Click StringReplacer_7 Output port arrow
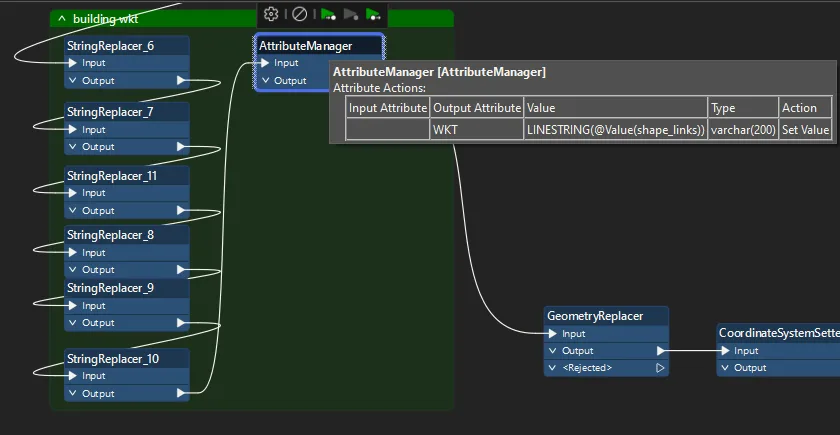 point(181,147)
